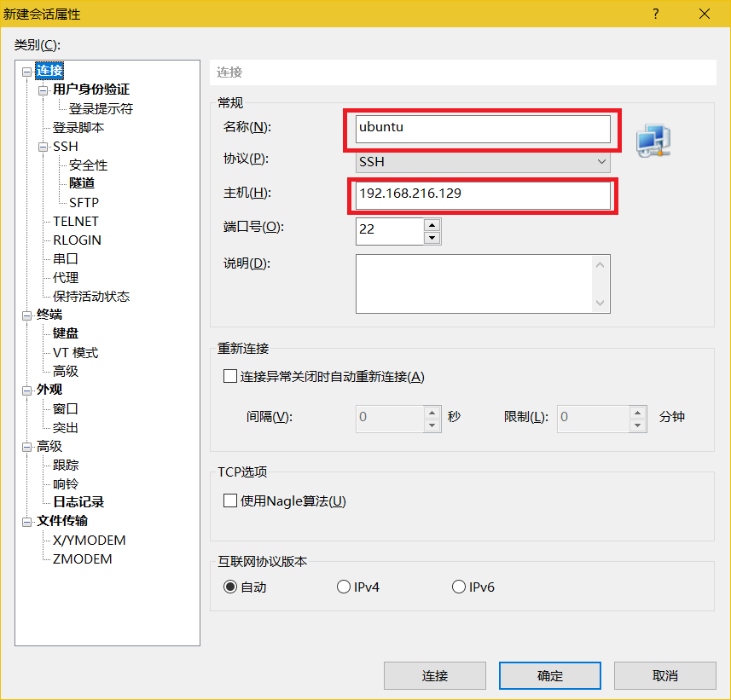Click into the 主机 host address field
This screenshot has height=700, width=731.
point(483,194)
